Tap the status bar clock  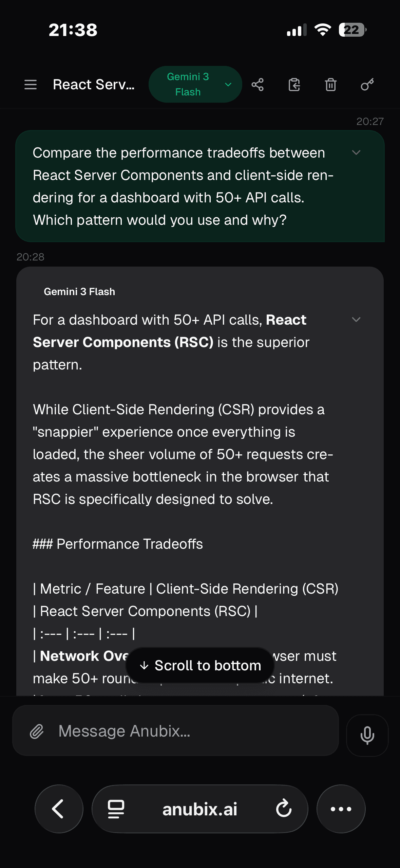tap(73, 30)
